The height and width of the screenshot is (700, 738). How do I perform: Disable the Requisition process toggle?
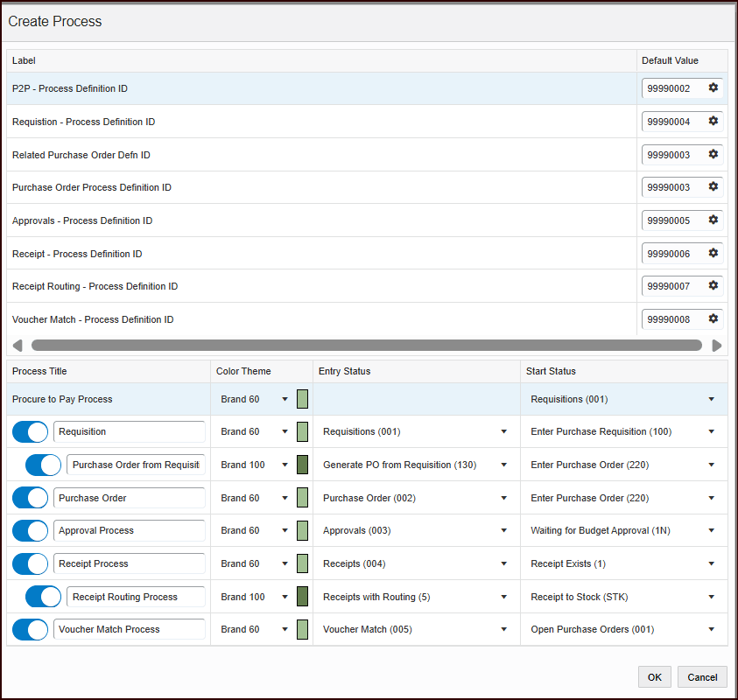[30, 431]
